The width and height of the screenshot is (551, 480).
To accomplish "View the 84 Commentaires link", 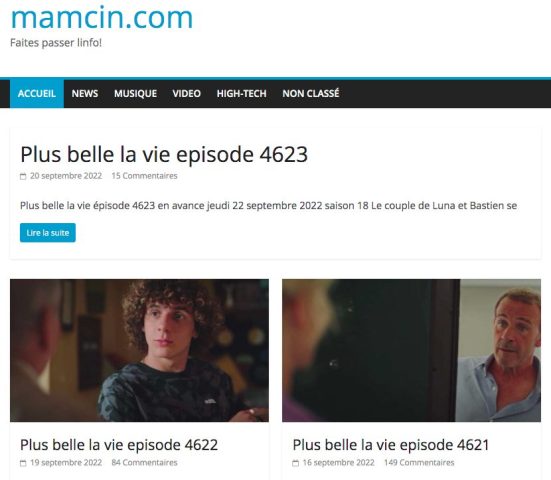I will pyautogui.click(x=144, y=462).
